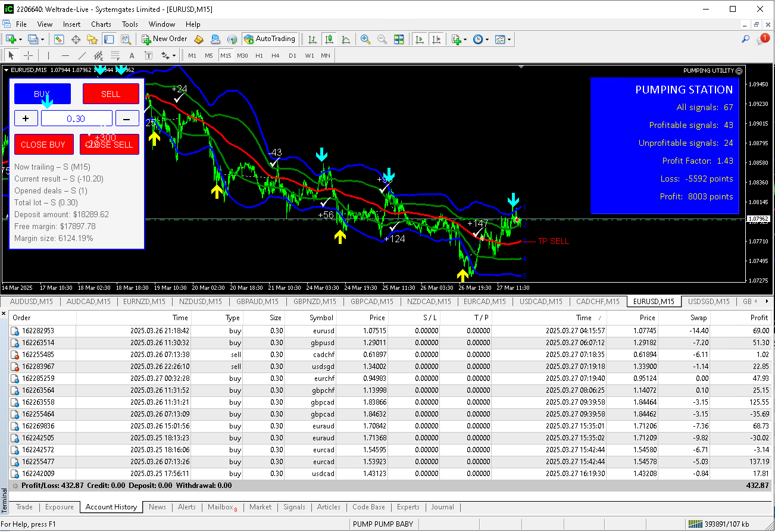Image resolution: width=775 pixels, height=532 pixels.
Task: Open the Periodicity clock dropdown
Action: point(487,40)
